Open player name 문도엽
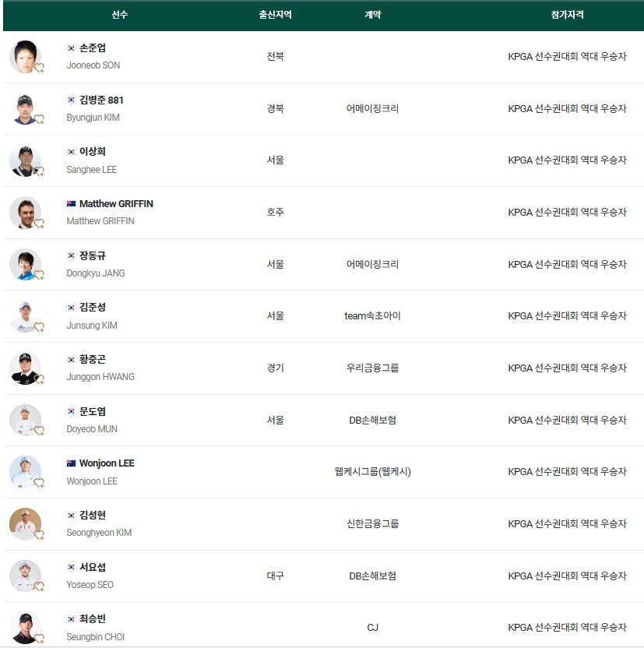 pos(93,411)
